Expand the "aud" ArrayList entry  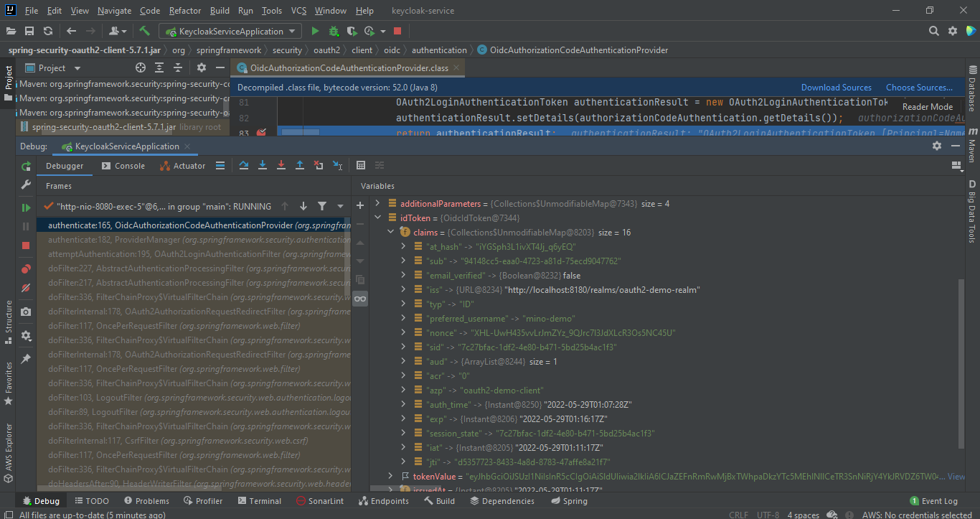pos(404,361)
